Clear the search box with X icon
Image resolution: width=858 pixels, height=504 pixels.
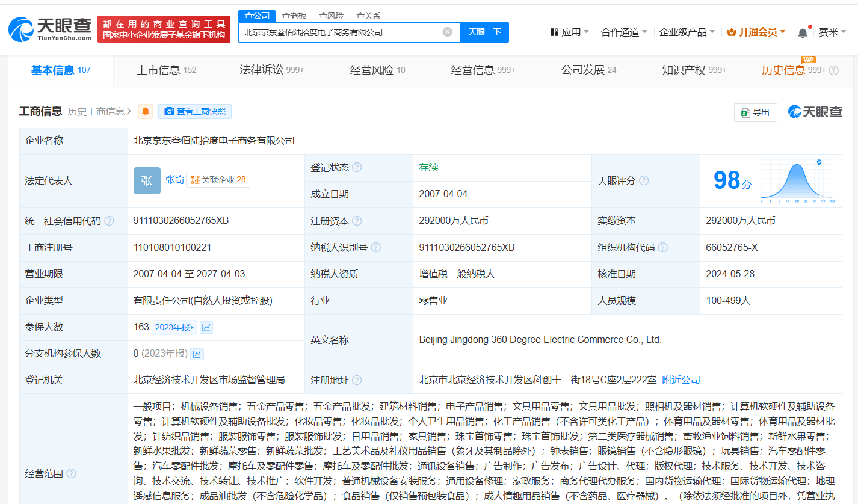coord(447,32)
